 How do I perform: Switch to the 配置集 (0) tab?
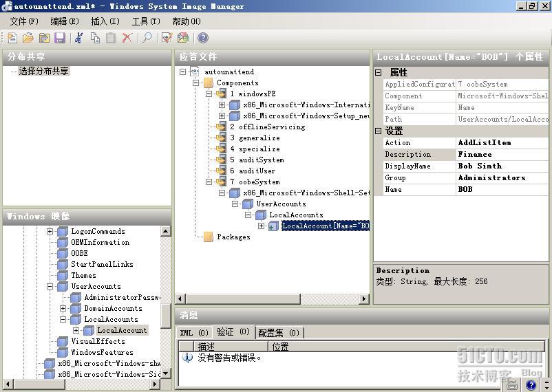click(279, 333)
